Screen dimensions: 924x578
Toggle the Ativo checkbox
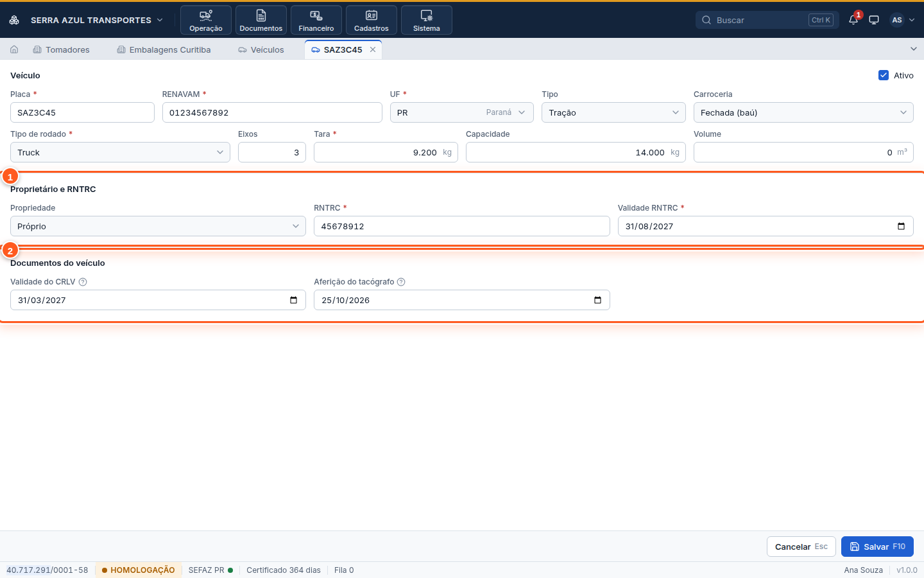pyautogui.click(x=884, y=75)
